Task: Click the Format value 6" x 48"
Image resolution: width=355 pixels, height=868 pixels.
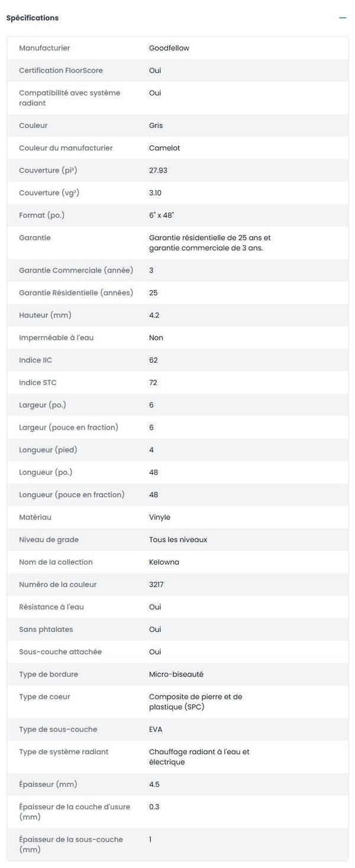Action: (162, 215)
